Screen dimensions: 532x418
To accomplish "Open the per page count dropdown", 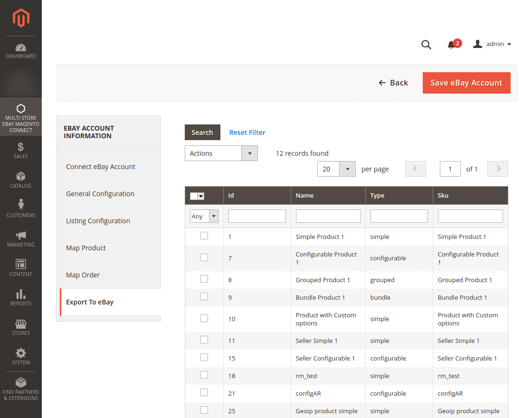I will point(337,169).
